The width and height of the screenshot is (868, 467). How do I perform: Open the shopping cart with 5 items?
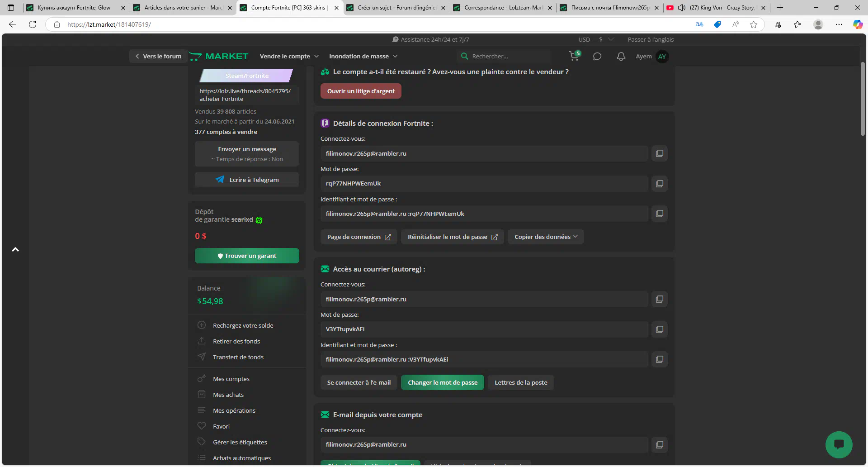point(574,56)
